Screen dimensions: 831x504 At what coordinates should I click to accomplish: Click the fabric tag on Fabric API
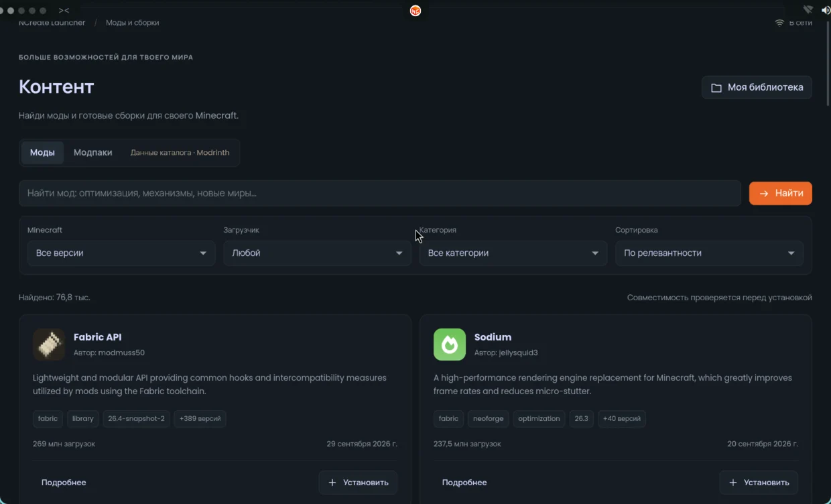pos(48,419)
